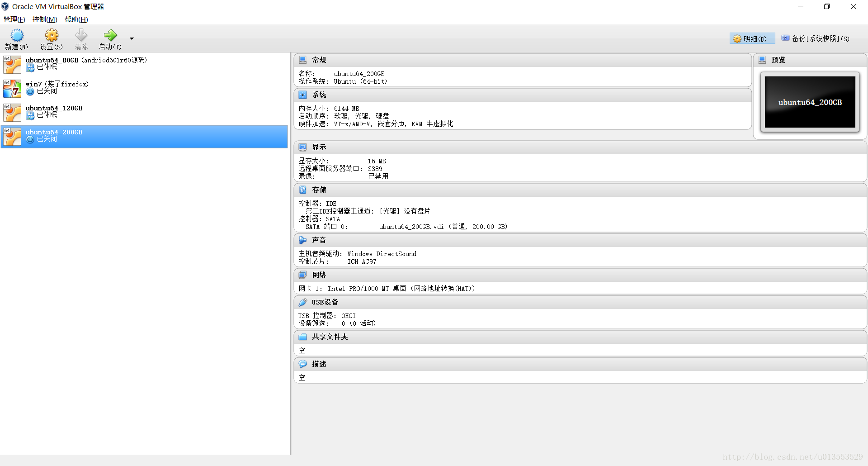Click the 声音 audio section icon
Screen dimensions: 868x466
[x=303, y=240]
